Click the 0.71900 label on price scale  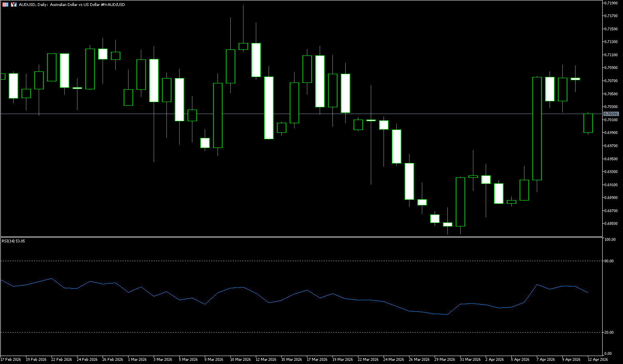pyautogui.click(x=611, y=3)
